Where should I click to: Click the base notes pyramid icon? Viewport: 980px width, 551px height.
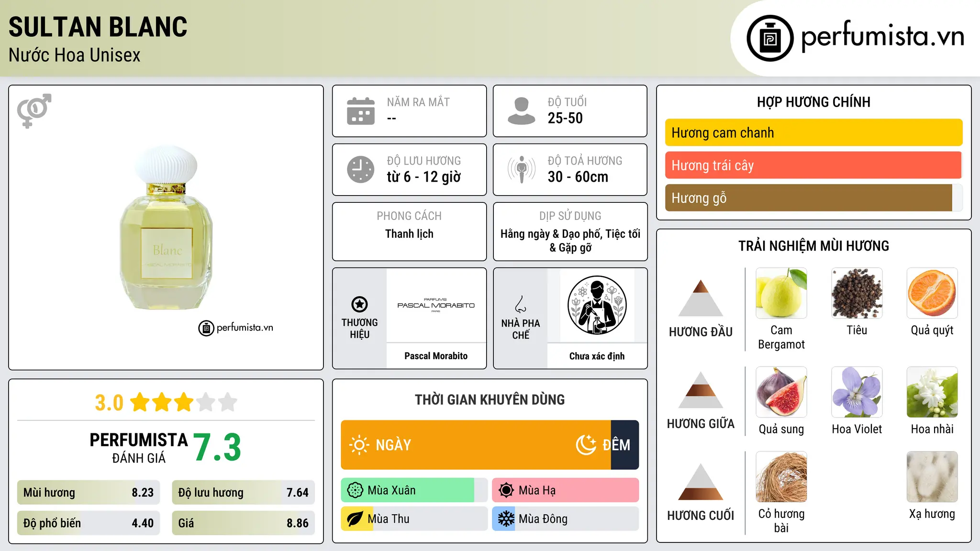(x=701, y=482)
